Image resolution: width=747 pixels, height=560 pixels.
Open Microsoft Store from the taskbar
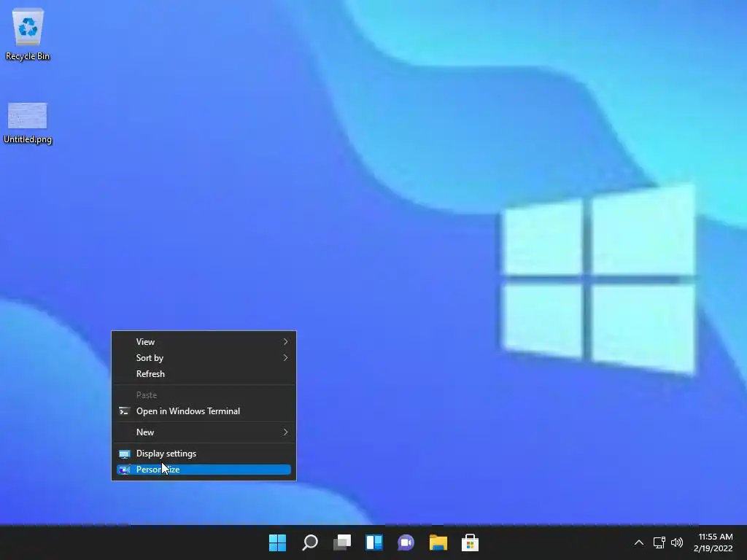(x=471, y=542)
